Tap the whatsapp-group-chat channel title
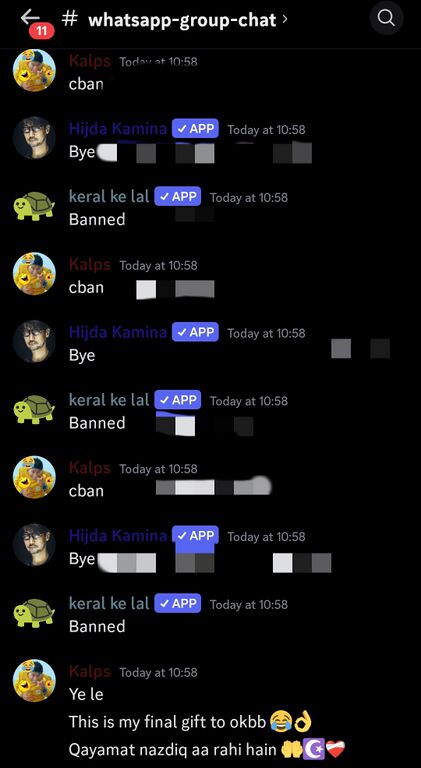 pyautogui.click(x=182, y=20)
